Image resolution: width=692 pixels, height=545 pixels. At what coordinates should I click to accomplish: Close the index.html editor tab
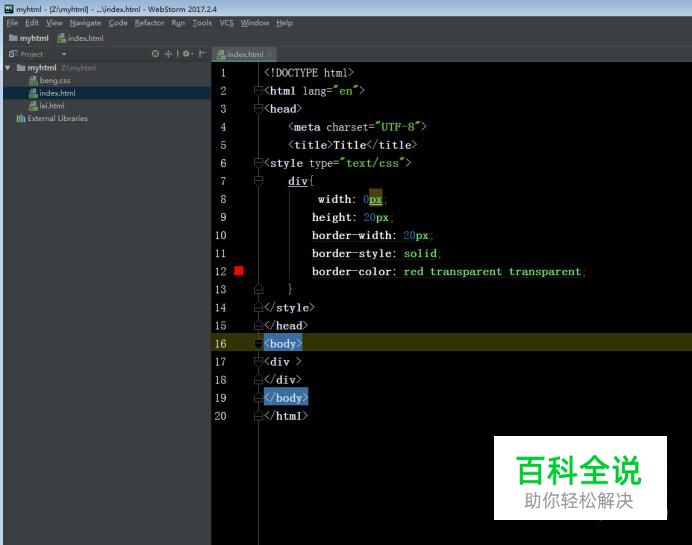(270, 54)
